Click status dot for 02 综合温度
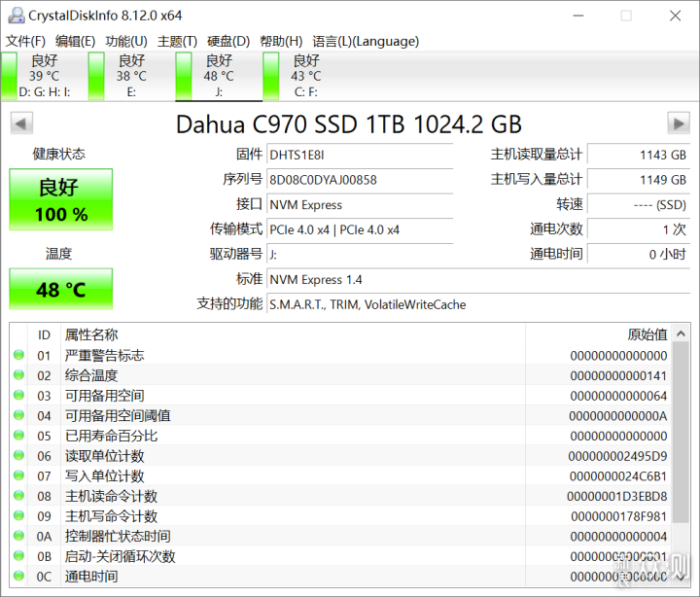Viewport: 700px width, 597px height. pyautogui.click(x=18, y=375)
